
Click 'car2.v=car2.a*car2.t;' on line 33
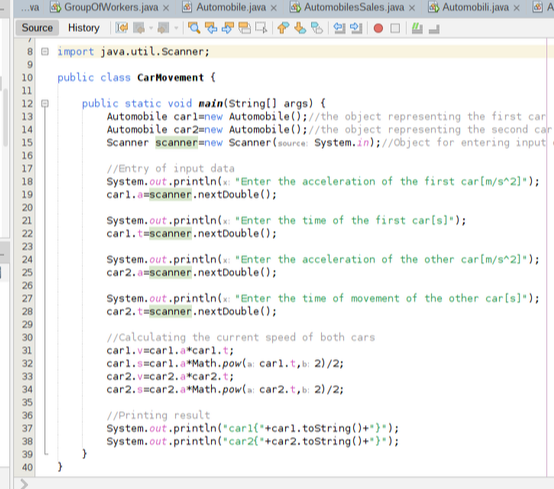[170, 377]
